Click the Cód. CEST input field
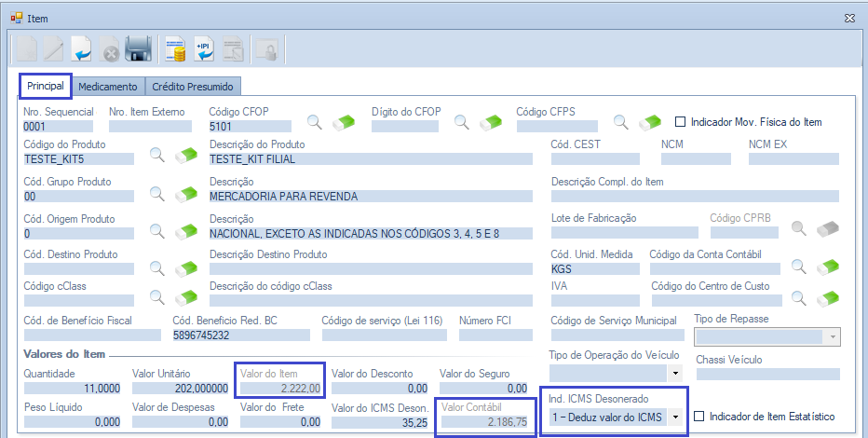This screenshot has width=868, height=438. (595, 159)
